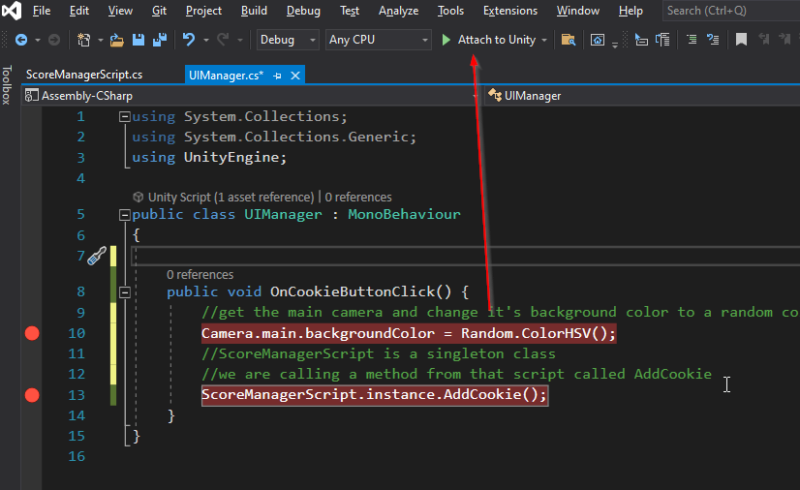Click 0 references link above UIManager class
The width and height of the screenshot is (800, 490).
[358, 197]
